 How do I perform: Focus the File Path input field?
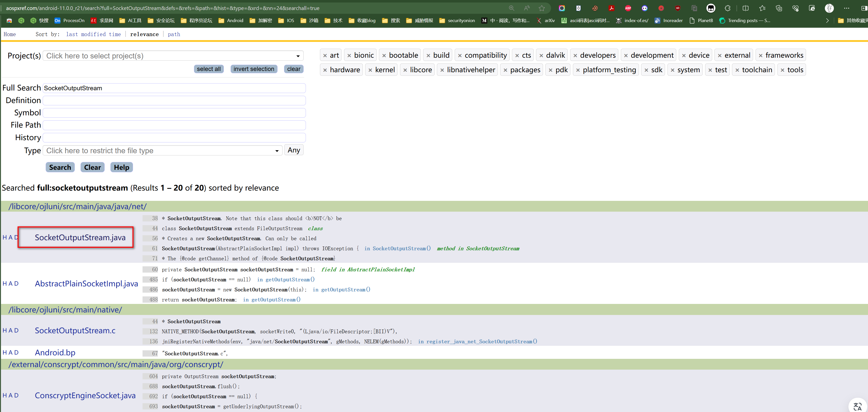[174, 125]
